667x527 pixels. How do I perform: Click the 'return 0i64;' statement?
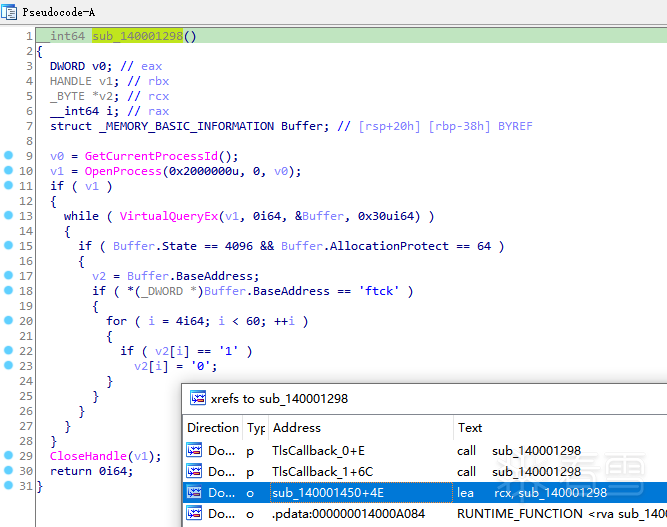pyautogui.click(x=91, y=471)
